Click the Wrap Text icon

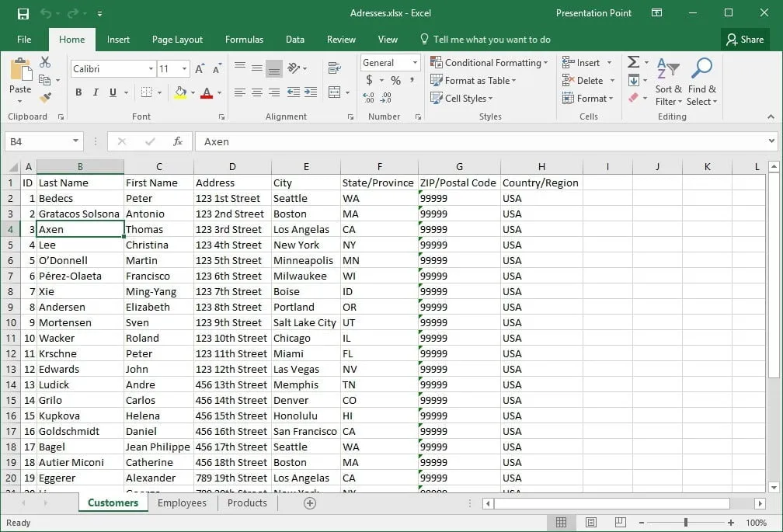[335, 68]
